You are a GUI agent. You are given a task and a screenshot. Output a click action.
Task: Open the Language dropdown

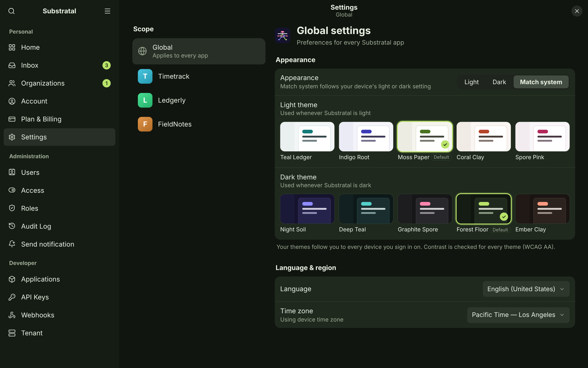click(526, 289)
